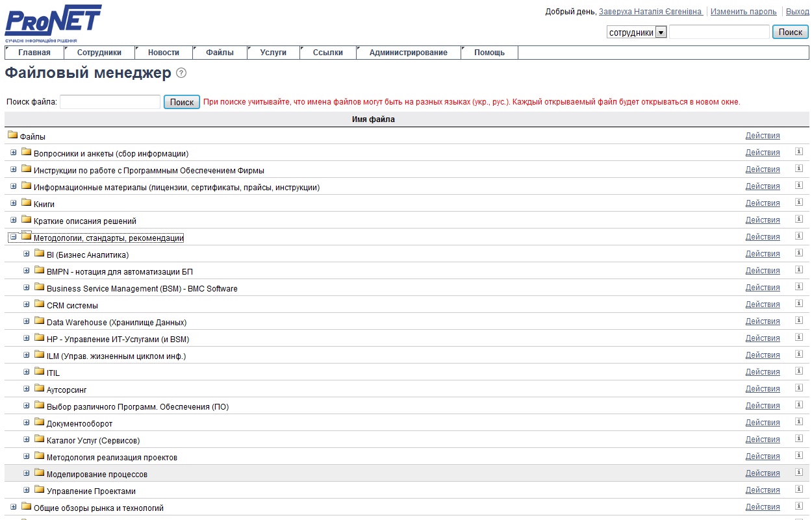Collapse the Методологии, стандарты, рекомендации folder

[x=14, y=237]
